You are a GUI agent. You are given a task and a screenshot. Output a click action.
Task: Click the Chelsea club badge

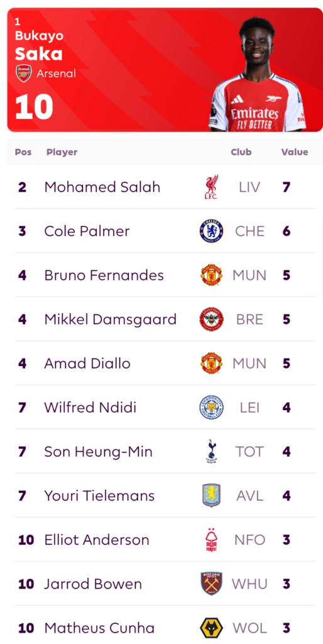coord(211,231)
